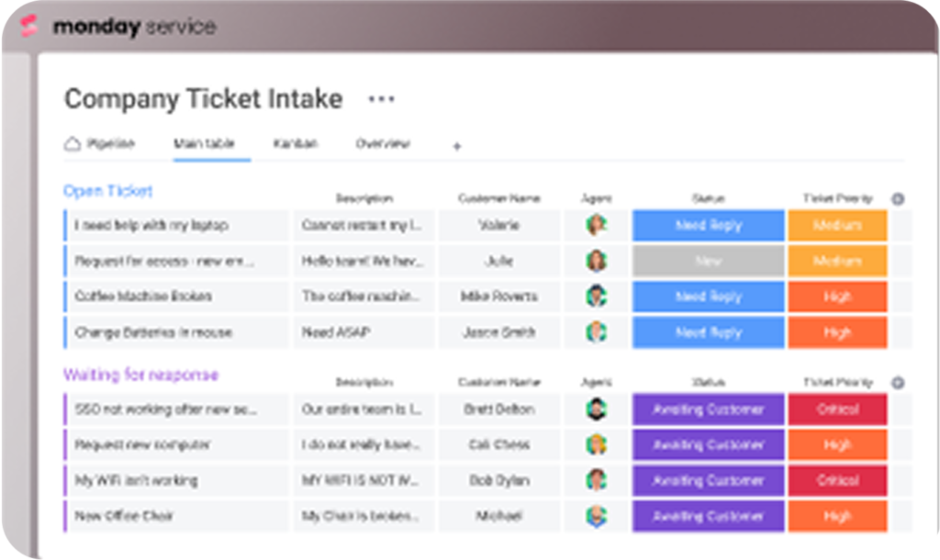Click High priority for New Office Chair

[837, 516]
